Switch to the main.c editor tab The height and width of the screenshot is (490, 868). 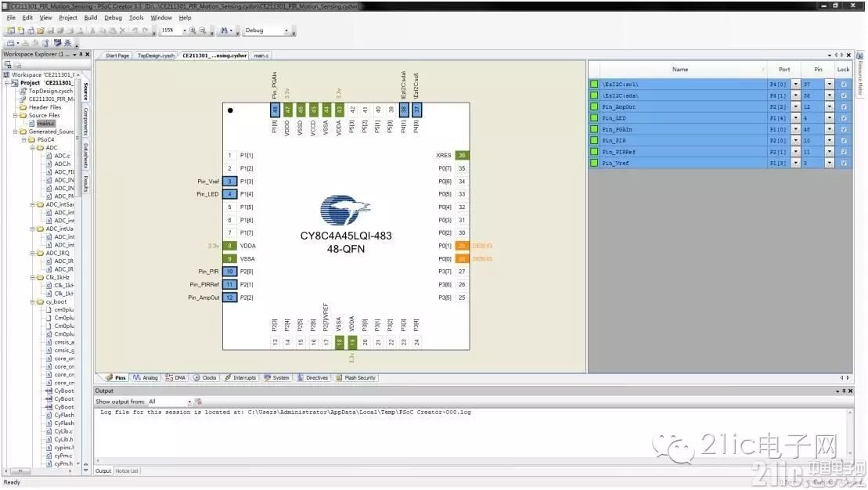[261, 56]
